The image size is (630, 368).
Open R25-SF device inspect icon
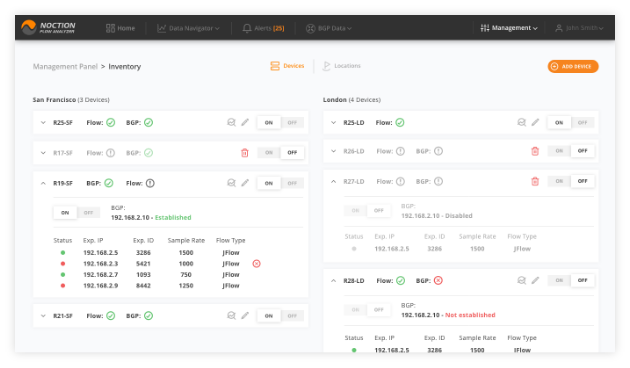[x=231, y=122]
